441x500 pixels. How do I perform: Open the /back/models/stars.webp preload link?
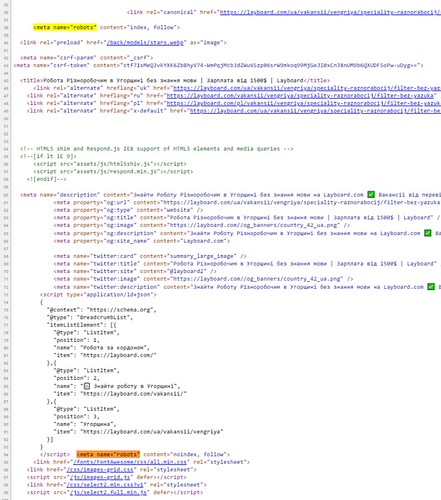(145, 43)
